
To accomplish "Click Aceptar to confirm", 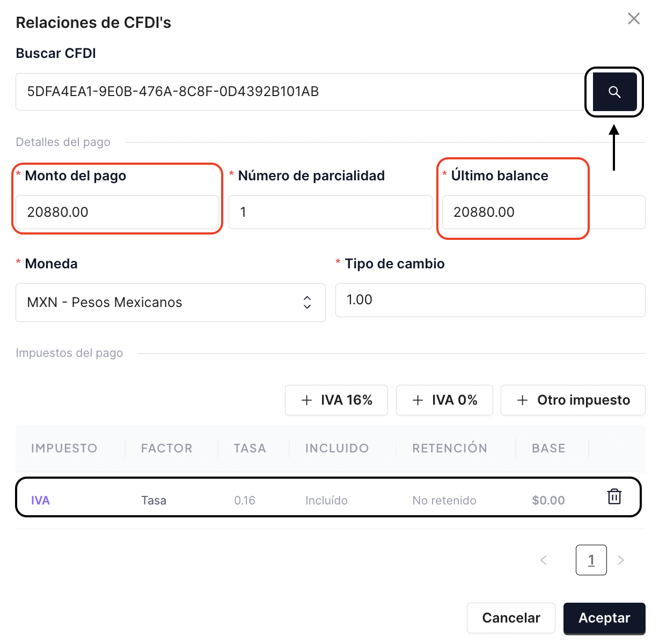I will 604,618.
